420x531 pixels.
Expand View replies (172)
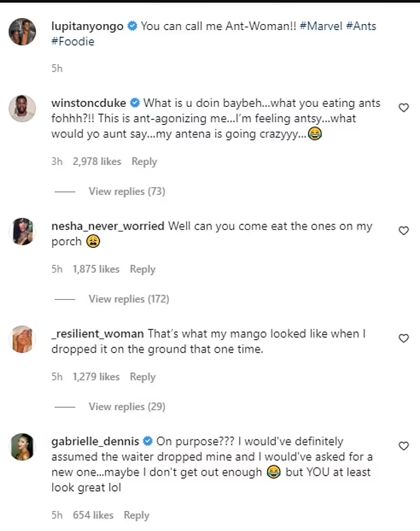(x=129, y=299)
